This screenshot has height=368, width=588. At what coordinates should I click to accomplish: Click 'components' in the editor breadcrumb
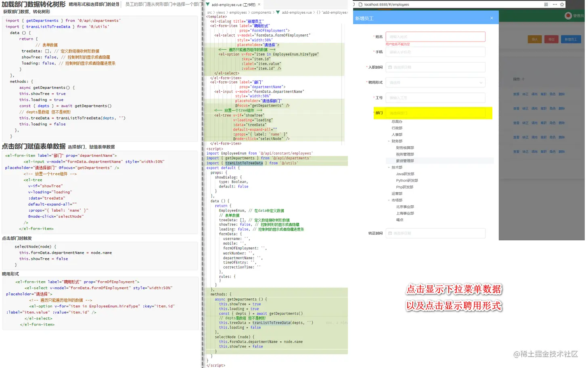(x=261, y=13)
